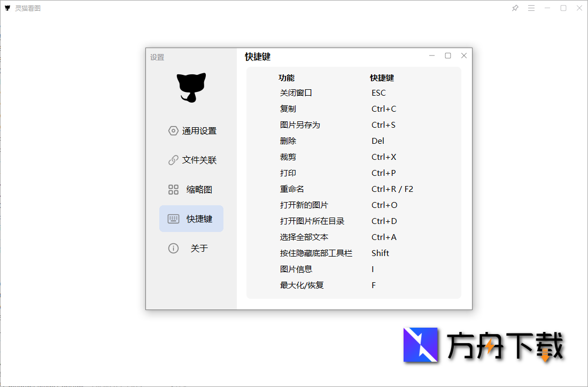Open 通用设置 via the gear icon
This screenshot has height=387, width=588.
tap(173, 130)
